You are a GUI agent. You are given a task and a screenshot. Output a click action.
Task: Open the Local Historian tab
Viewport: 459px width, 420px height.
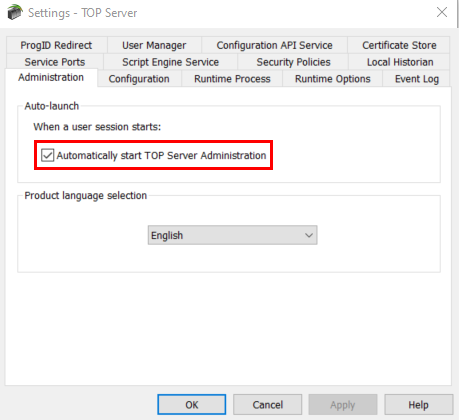pos(400,62)
